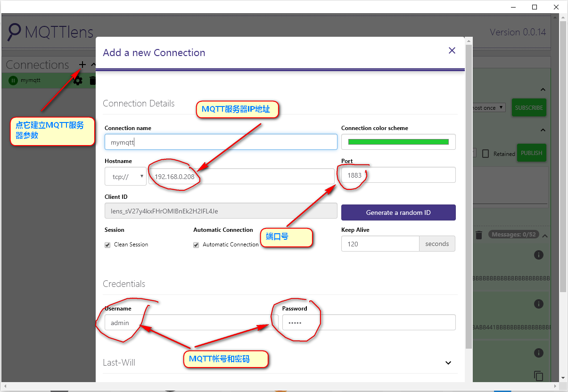Screen dimensions: 568x392
Task: Pick the green Connection color scheme
Action: [398, 142]
